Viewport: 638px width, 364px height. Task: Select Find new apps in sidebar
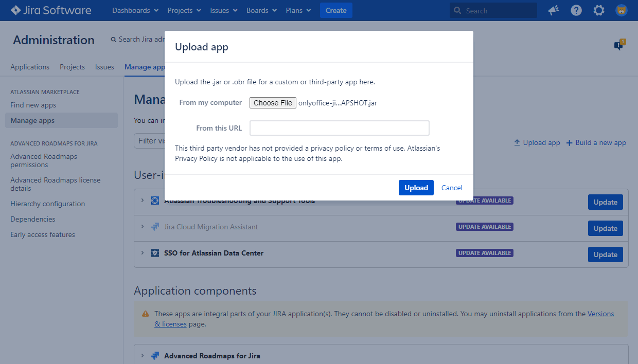point(33,105)
